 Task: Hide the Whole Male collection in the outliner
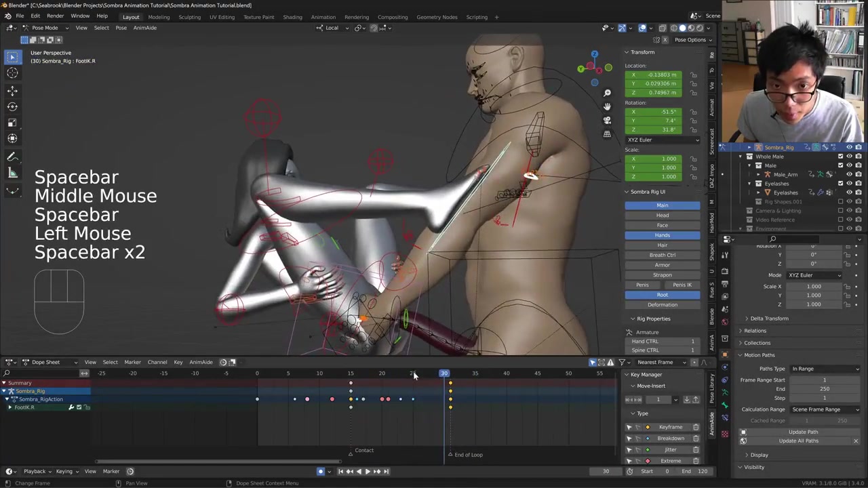[x=849, y=157]
